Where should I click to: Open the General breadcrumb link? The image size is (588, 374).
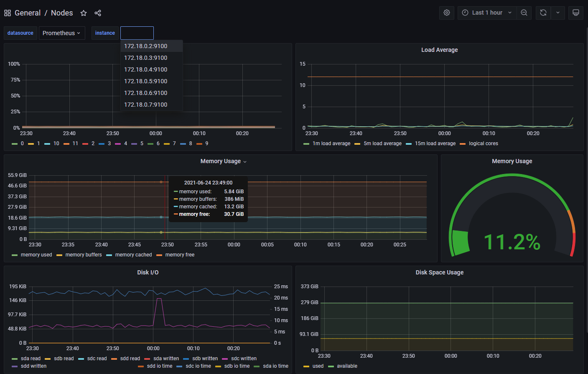(x=28, y=13)
